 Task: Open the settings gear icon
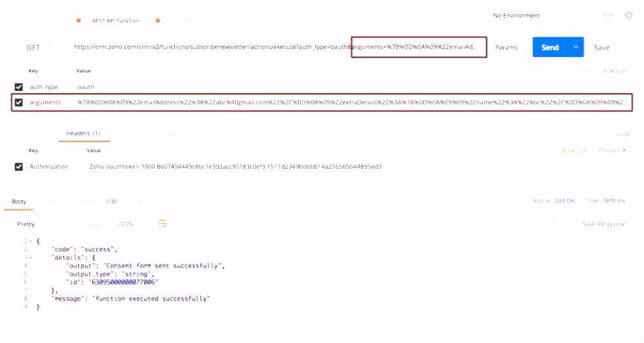click(629, 15)
